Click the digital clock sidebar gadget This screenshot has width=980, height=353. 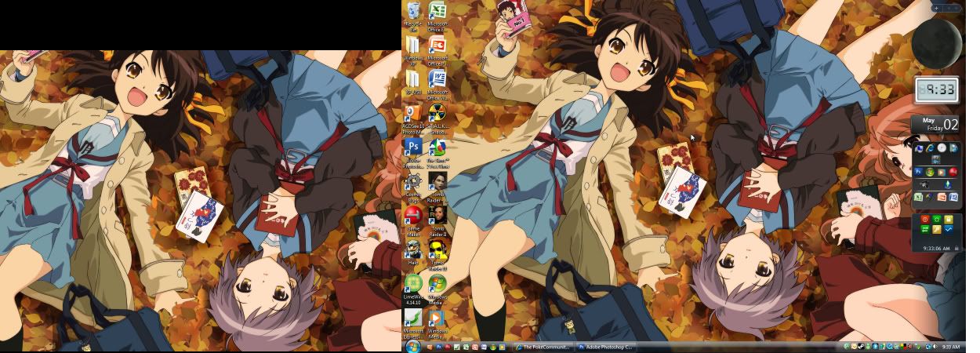938,89
